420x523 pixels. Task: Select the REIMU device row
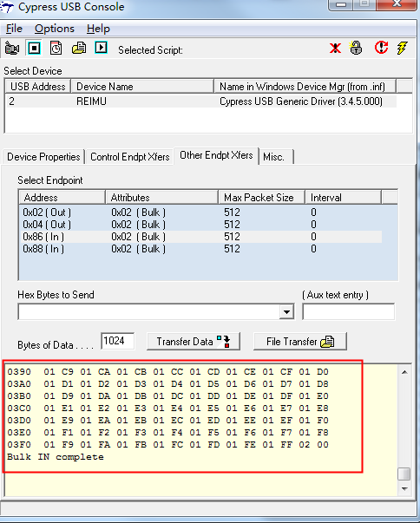coord(201,101)
